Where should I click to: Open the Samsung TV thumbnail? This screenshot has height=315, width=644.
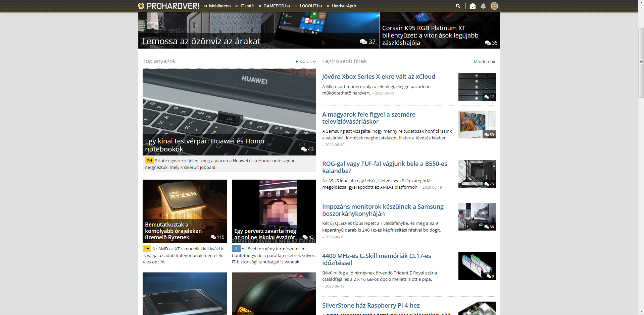coord(477,125)
